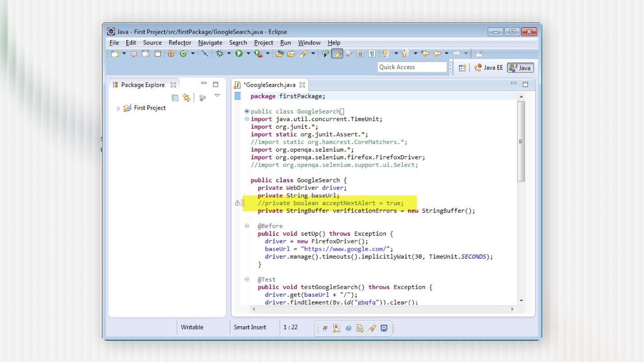Screen dimensions: 644x362
Task: Collapse the @Before setUp method fold
Action: click(247, 226)
